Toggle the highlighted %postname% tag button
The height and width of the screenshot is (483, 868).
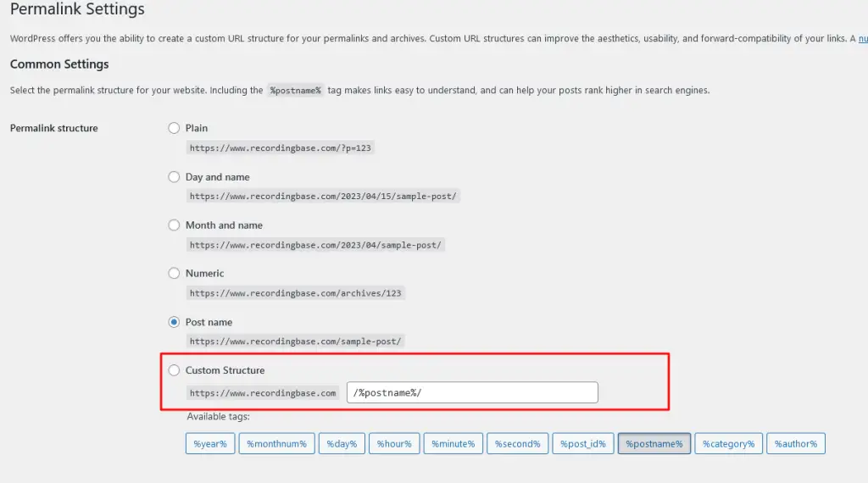pos(654,444)
